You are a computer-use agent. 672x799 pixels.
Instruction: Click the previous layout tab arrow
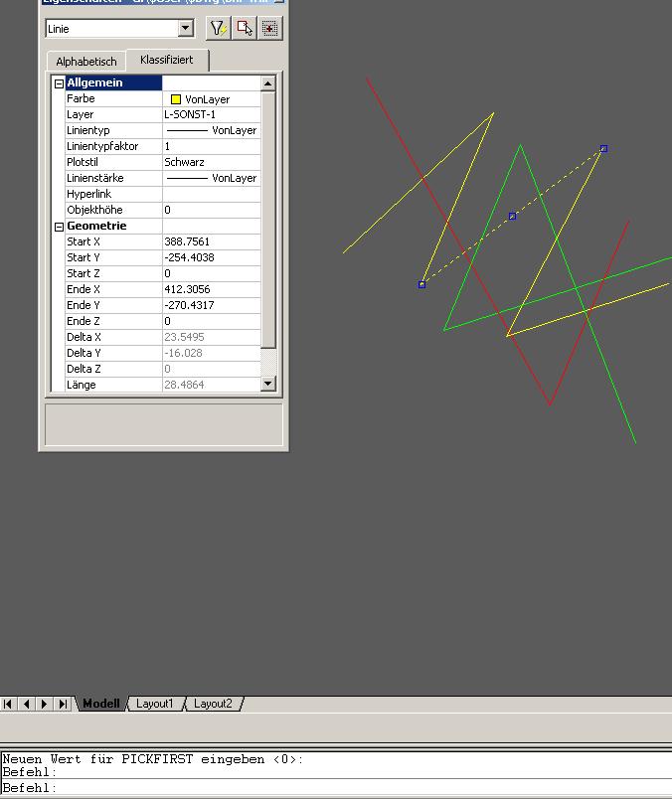26,704
